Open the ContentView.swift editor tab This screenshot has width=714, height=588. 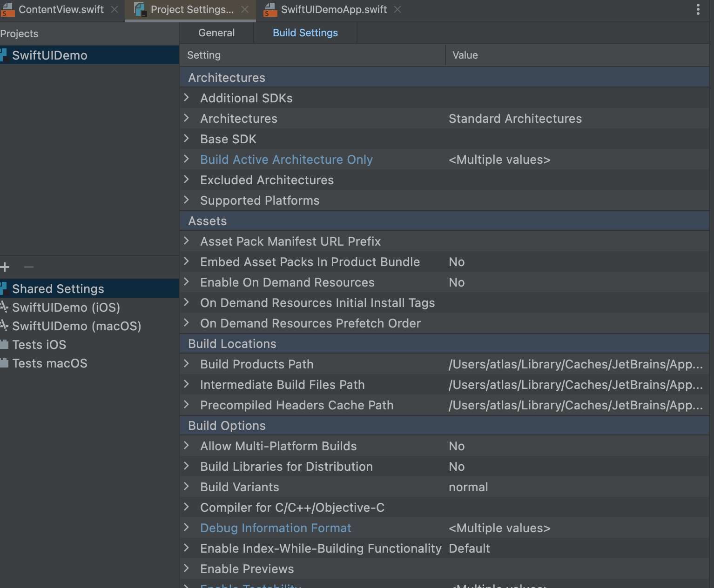61,10
